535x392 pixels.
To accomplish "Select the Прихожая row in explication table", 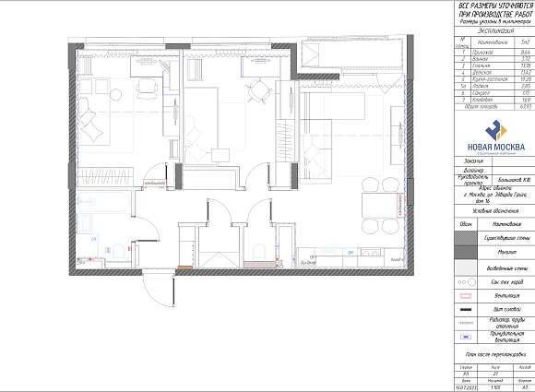I will [x=494, y=53].
